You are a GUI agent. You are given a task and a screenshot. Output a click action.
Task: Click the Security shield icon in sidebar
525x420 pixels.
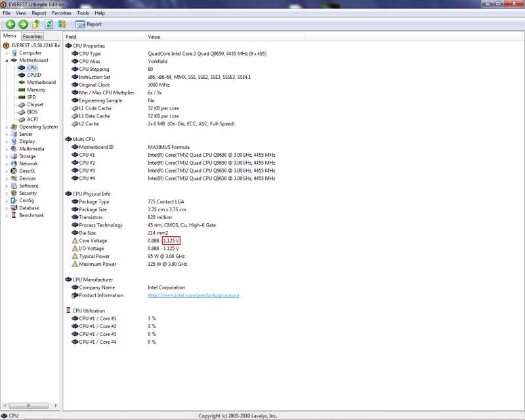[x=14, y=193]
